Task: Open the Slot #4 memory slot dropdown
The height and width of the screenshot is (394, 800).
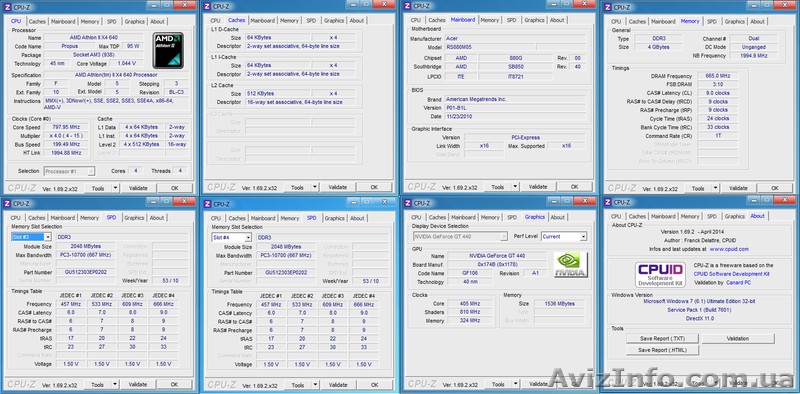Action: [x=248, y=237]
